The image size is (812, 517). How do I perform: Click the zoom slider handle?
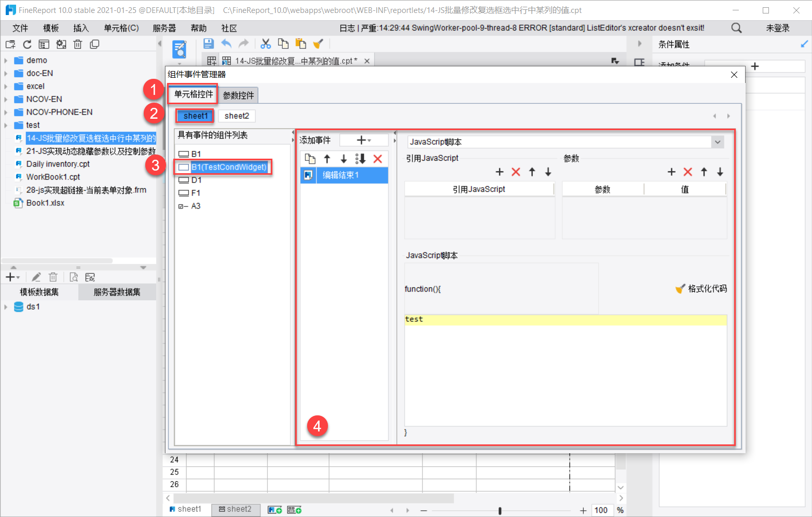[x=500, y=511]
